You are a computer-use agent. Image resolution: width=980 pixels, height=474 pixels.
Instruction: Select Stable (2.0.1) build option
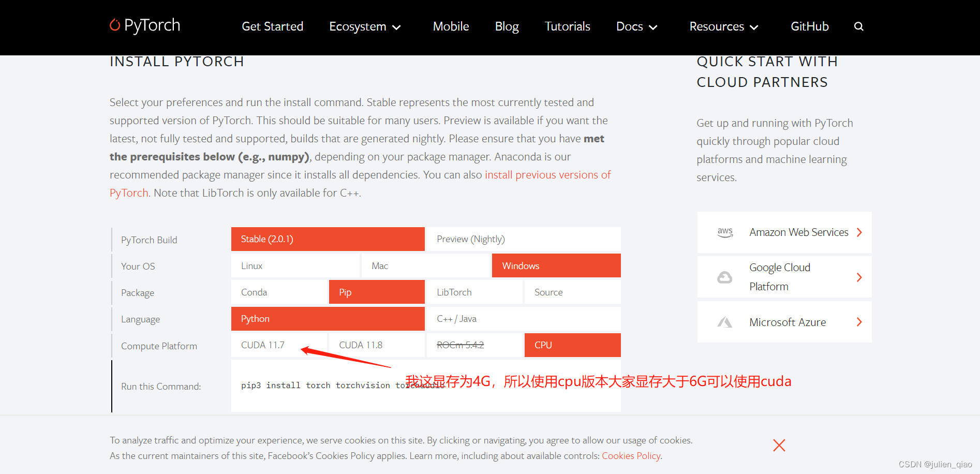[328, 239]
